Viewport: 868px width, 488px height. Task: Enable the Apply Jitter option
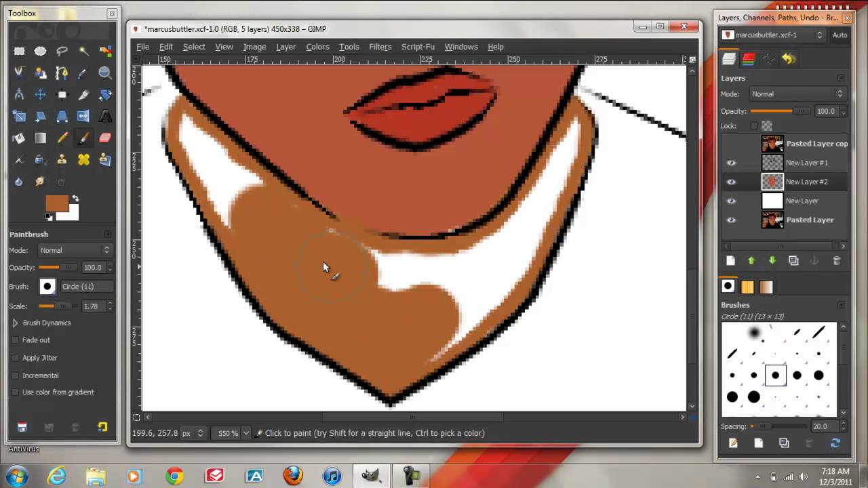[x=15, y=357]
